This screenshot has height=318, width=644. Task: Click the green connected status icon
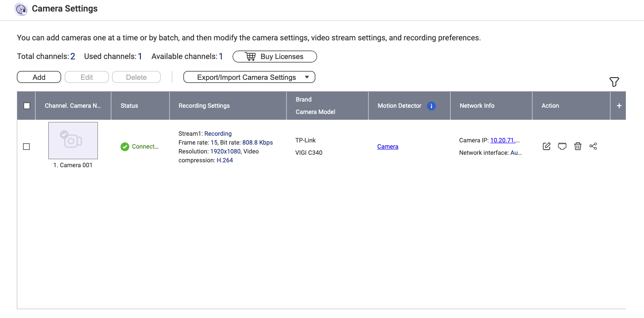point(125,147)
